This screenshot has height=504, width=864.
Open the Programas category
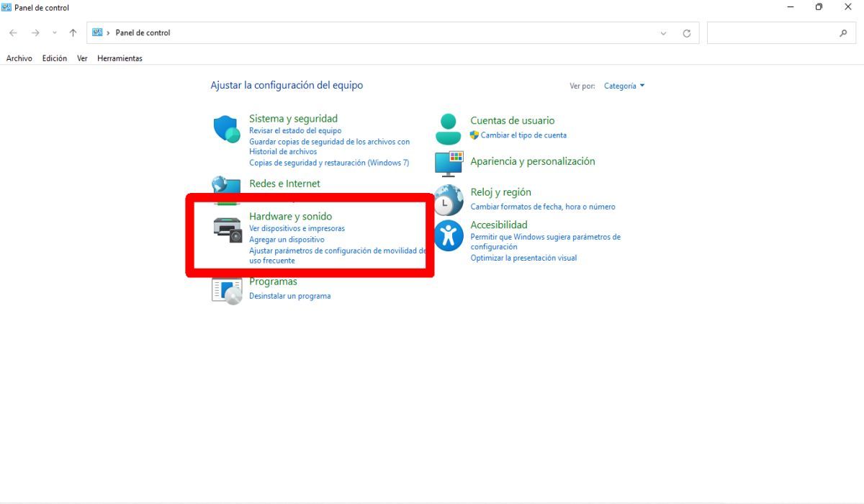[x=273, y=282]
